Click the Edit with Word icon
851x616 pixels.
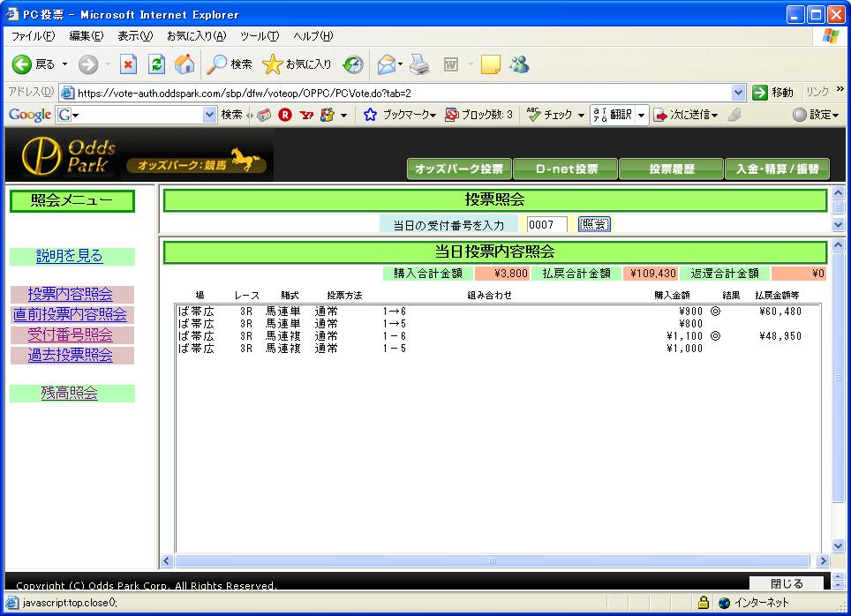(x=451, y=64)
